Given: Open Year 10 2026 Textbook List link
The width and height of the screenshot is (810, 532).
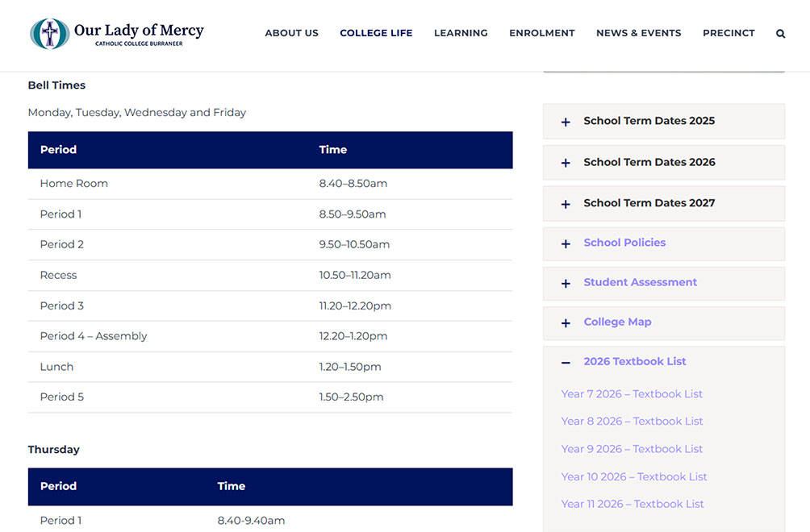Looking at the screenshot, I should (x=634, y=476).
